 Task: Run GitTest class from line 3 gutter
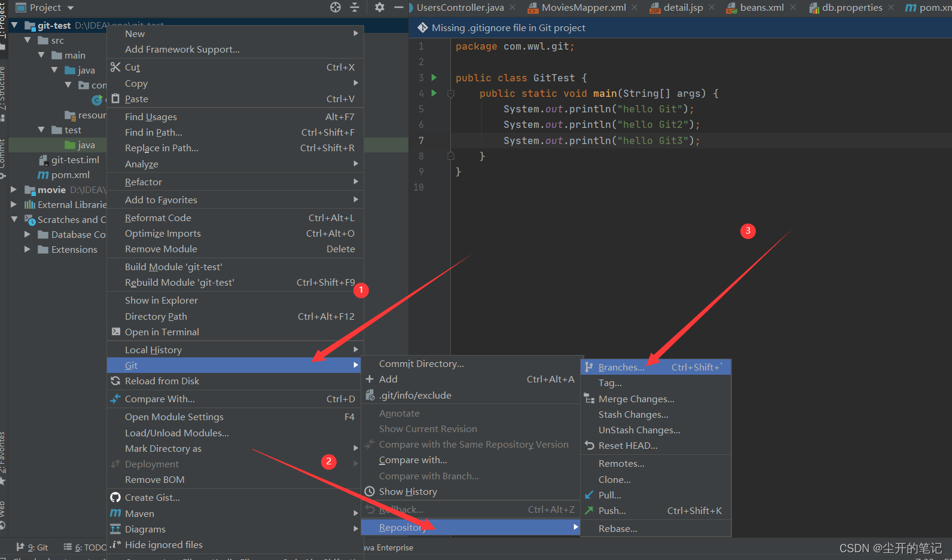(x=434, y=78)
